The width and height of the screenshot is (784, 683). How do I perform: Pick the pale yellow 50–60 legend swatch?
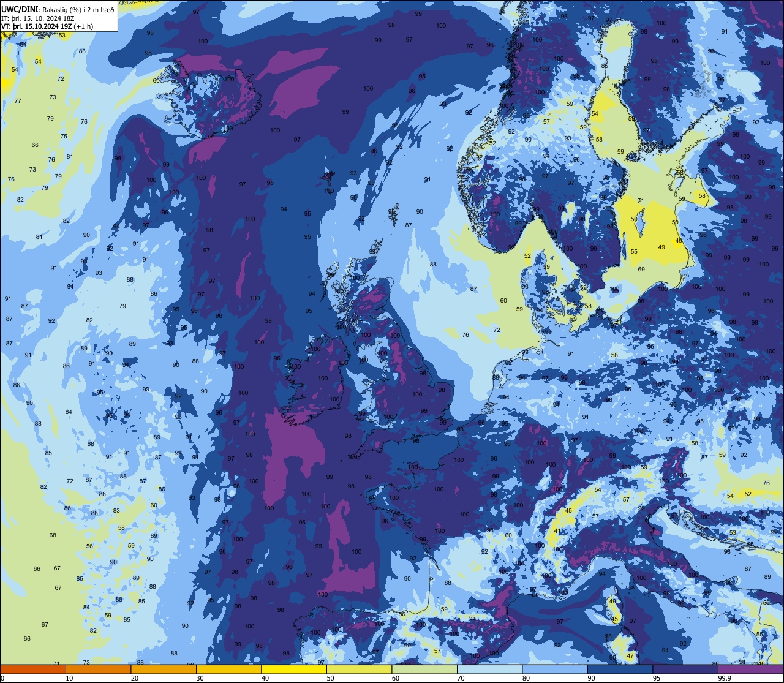pos(359,670)
